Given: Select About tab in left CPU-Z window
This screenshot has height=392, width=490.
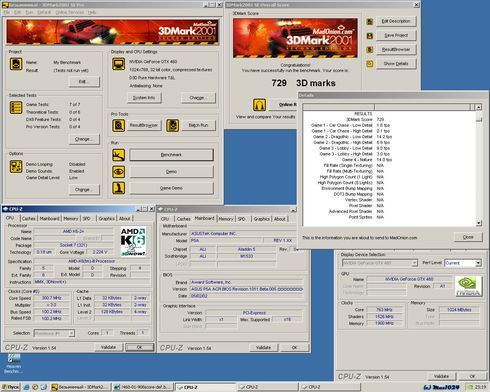Looking at the screenshot, I should [x=125, y=219].
